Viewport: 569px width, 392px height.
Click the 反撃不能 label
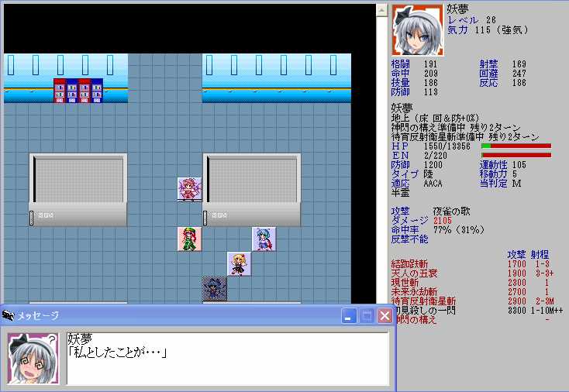point(409,239)
